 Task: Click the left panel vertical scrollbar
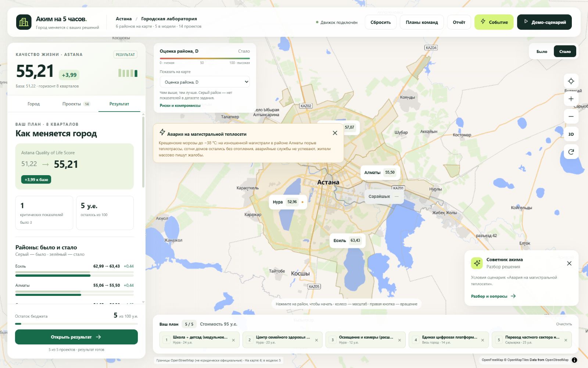point(143,153)
